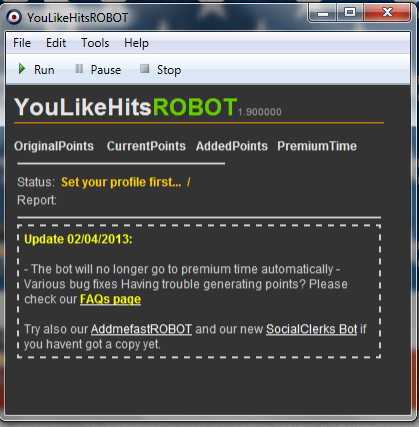Screen dimensions: 419x427
Task: Open the Help menu
Action: pyautogui.click(x=136, y=43)
